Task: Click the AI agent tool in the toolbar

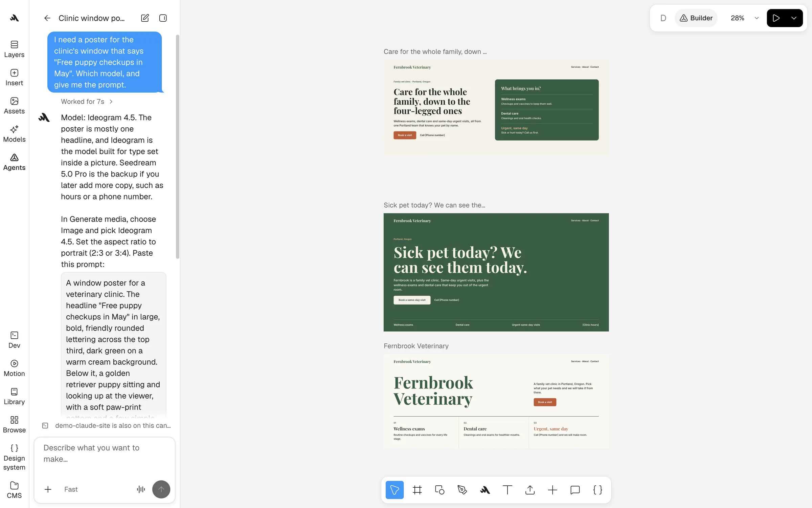Action: pyautogui.click(x=485, y=490)
